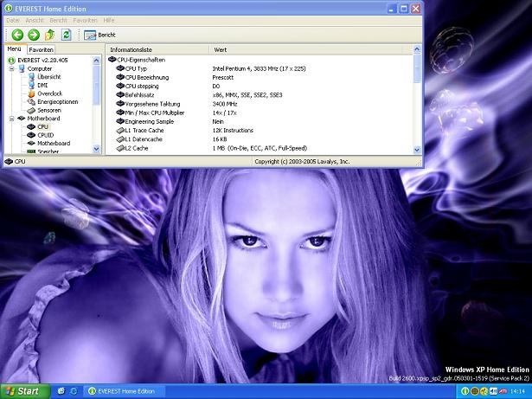This screenshot has width=532, height=399.
Task: Go forward with the green right arrow
Action: 34,35
